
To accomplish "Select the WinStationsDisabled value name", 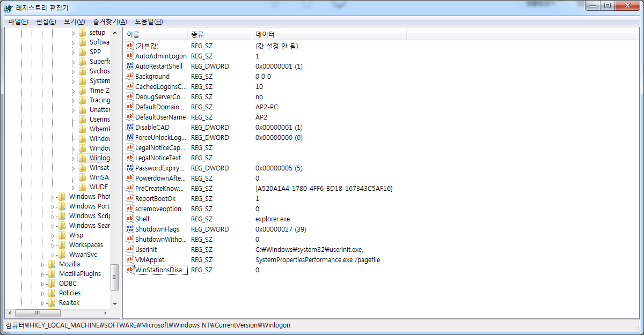I will [161, 270].
